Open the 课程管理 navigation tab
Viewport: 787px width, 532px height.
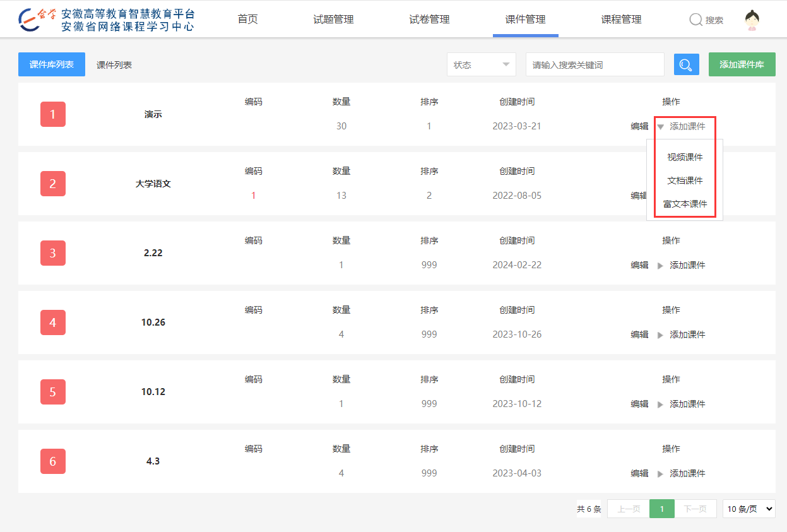[x=621, y=20]
